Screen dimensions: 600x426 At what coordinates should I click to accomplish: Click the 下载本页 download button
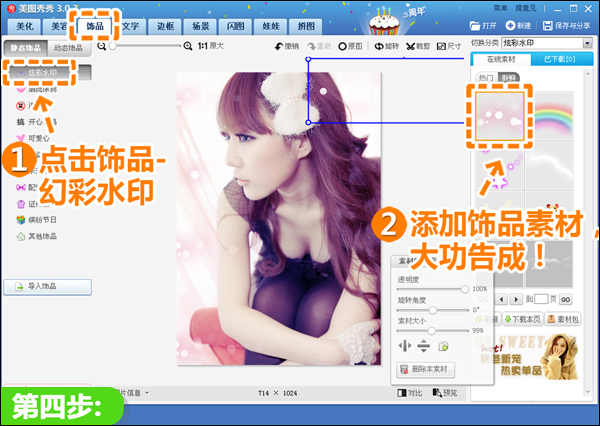[522, 319]
